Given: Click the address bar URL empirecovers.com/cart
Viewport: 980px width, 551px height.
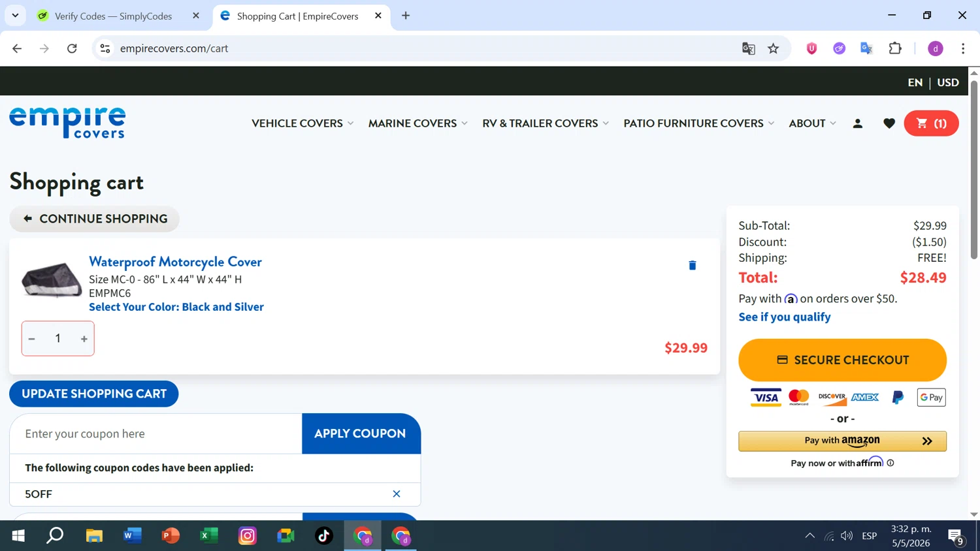Looking at the screenshot, I should 174,48.
